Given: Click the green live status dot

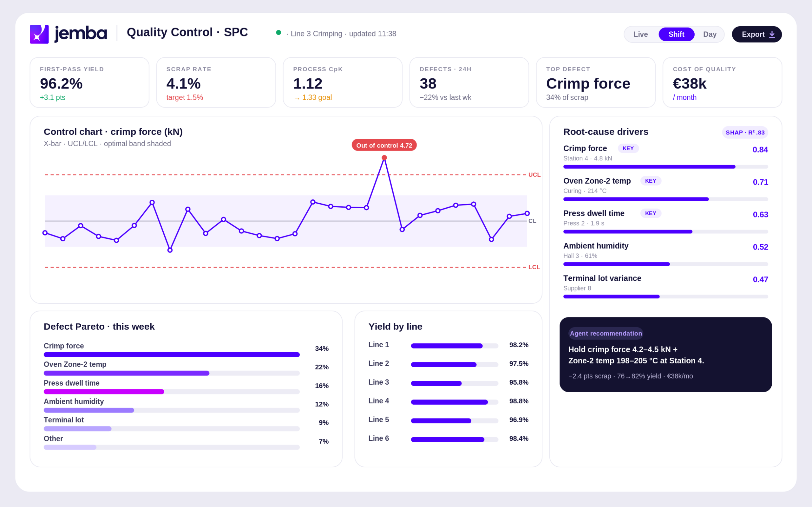Looking at the screenshot, I should pyautogui.click(x=278, y=33).
